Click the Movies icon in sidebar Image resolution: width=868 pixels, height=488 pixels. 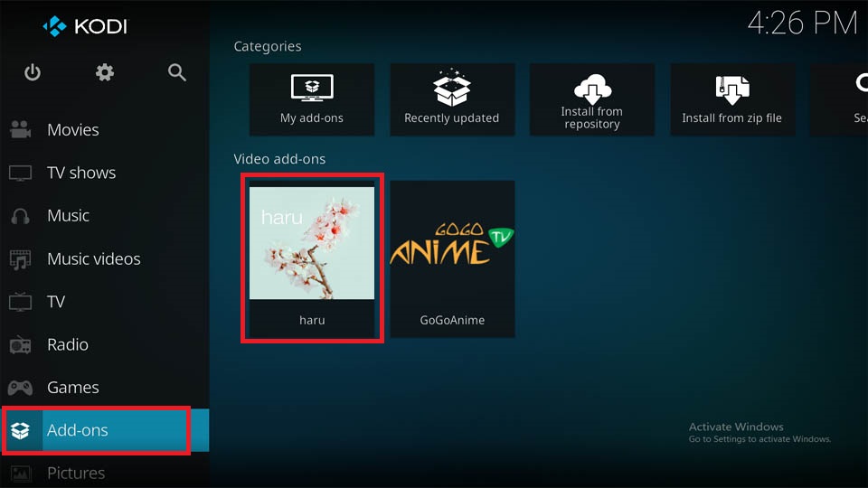(21, 129)
